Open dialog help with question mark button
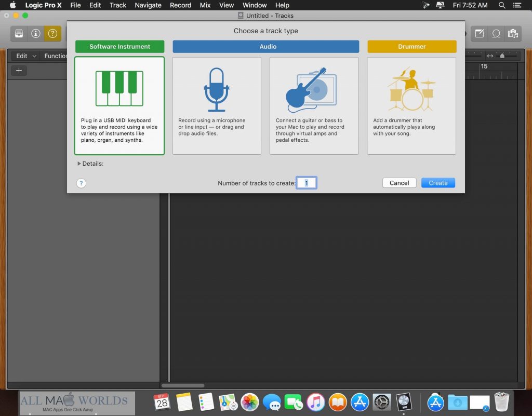 (81, 183)
